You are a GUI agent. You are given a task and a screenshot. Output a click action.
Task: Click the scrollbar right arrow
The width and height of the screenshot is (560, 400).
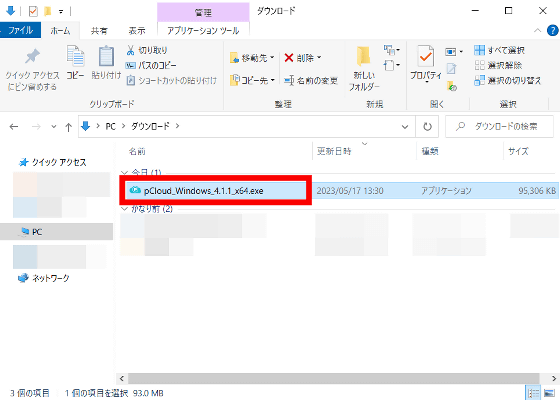(x=554, y=378)
